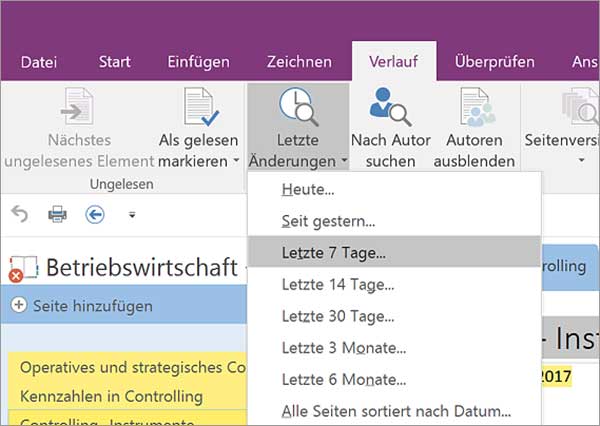The height and width of the screenshot is (426, 600).
Task: Select Letzte 30 Tage... menu entry
Action: [x=394, y=316]
